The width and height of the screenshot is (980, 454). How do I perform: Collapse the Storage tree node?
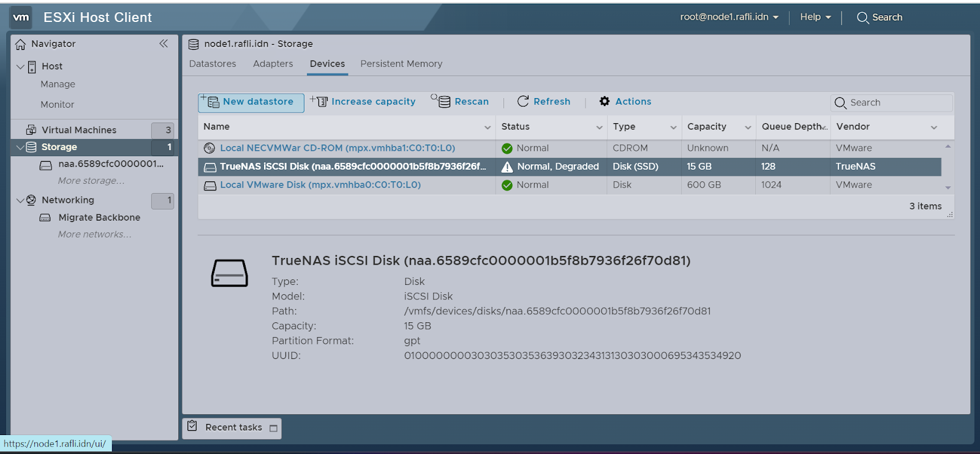[x=20, y=147]
